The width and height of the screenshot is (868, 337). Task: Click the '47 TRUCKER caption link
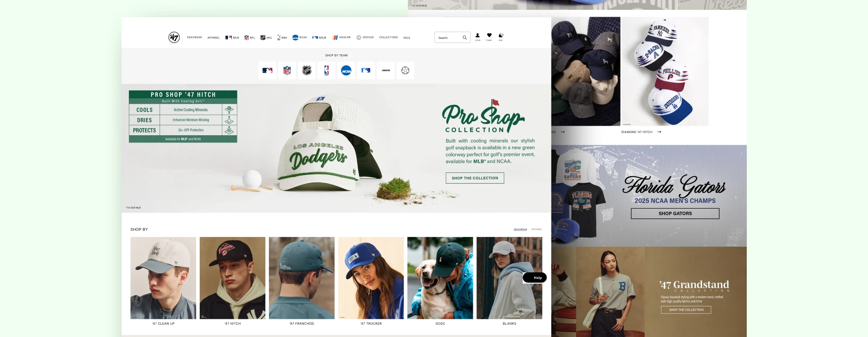(x=371, y=324)
